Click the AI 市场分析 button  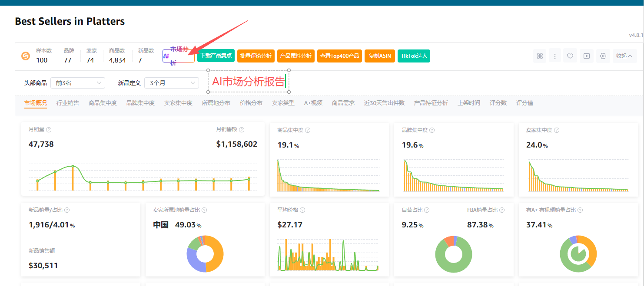point(178,56)
